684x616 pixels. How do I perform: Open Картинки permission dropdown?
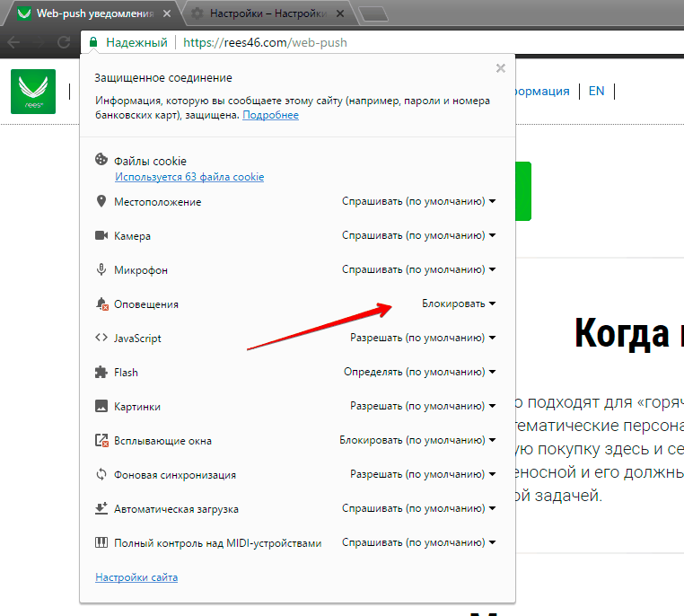[x=423, y=406]
